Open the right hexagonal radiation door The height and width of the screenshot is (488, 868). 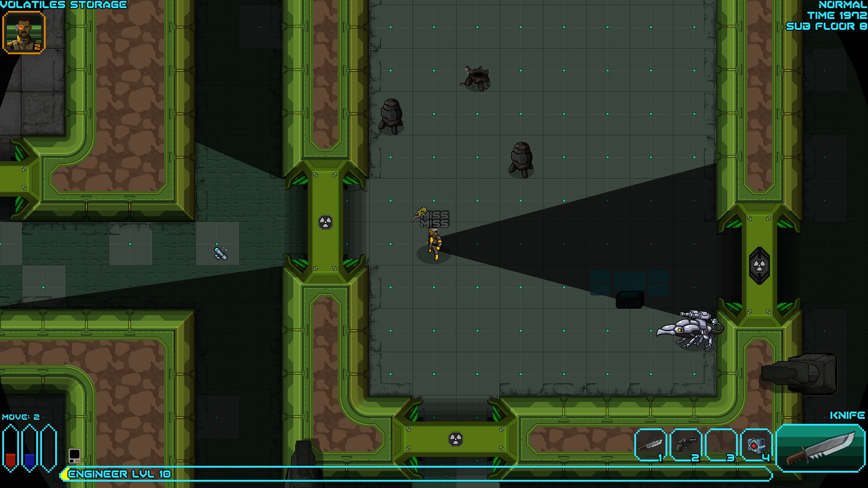pyautogui.click(x=759, y=266)
